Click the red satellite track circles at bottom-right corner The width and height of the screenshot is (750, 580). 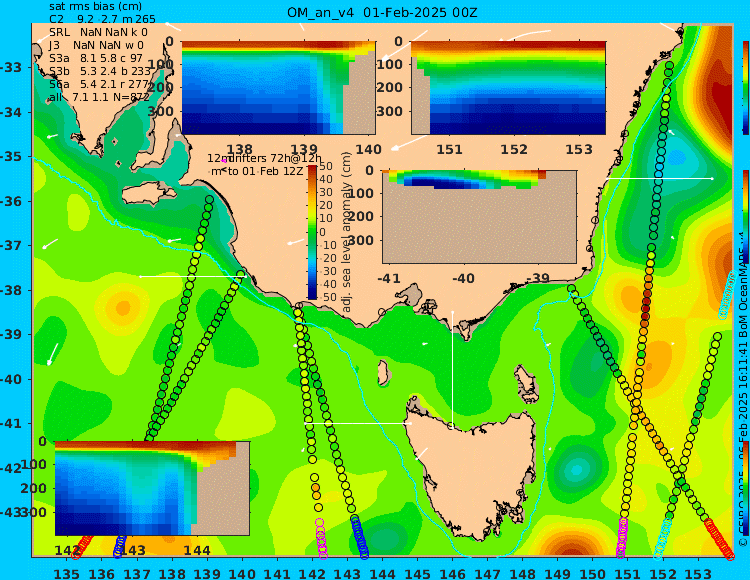(719, 539)
